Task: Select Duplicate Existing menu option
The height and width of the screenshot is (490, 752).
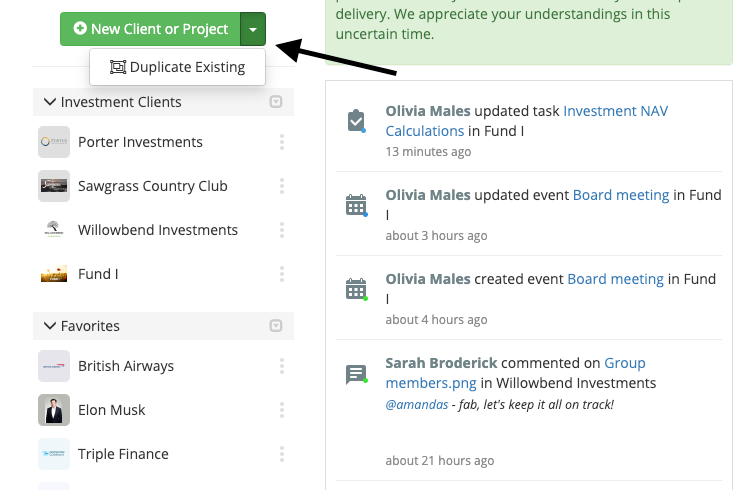Action: (177, 67)
